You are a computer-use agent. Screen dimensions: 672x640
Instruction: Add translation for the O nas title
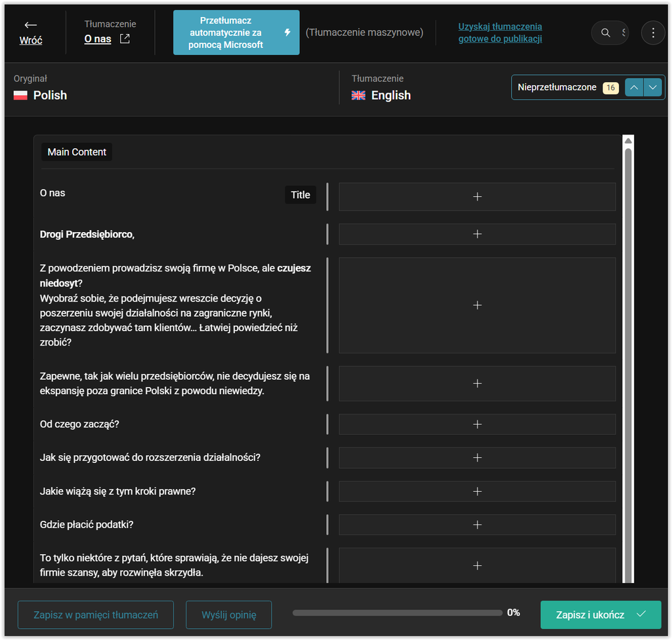pos(477,197)
